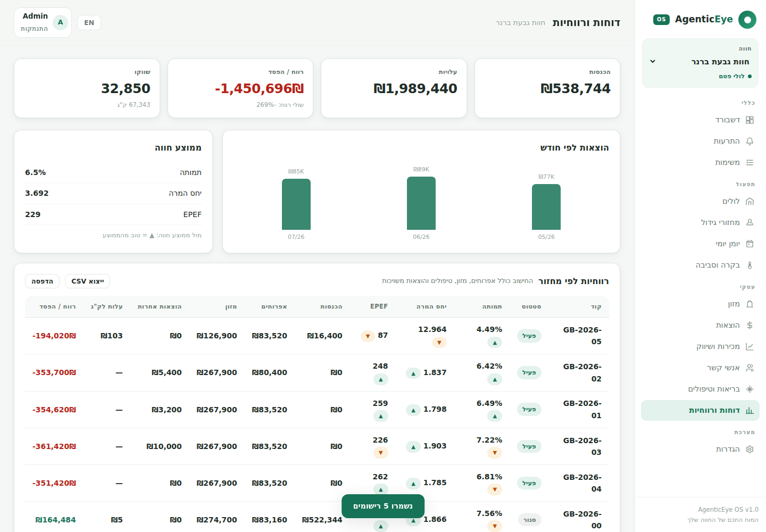This screenshot has width=766, height=532.
Task: Click the AgenticEye logo circle icon
Action: (x=747, y=20)
